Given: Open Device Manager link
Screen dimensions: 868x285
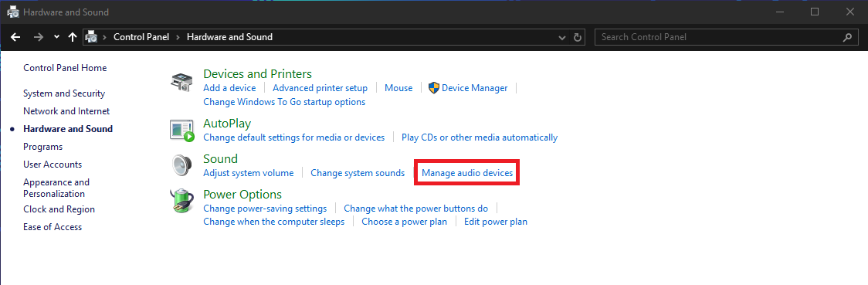Looking at the screenshot, I should tap(474, 88).
